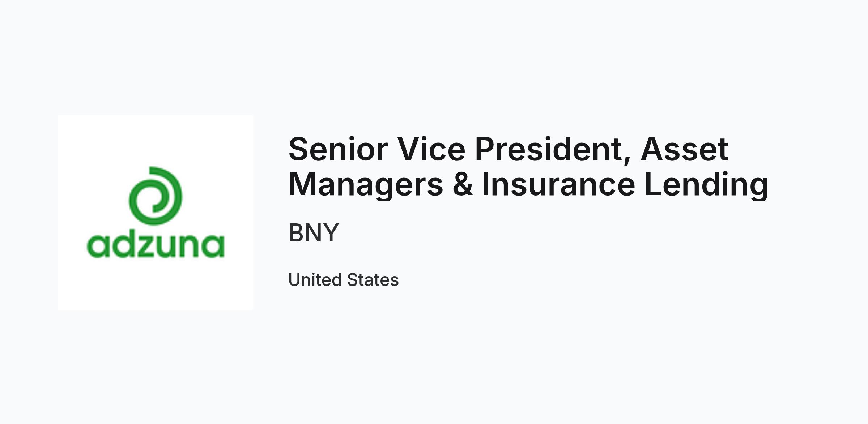The height and width of the screenshot is (424, 868).
Task: Click the 'Managers & Insurance Lending' title line
Action: pyautogui.click(x=528, y=185)
